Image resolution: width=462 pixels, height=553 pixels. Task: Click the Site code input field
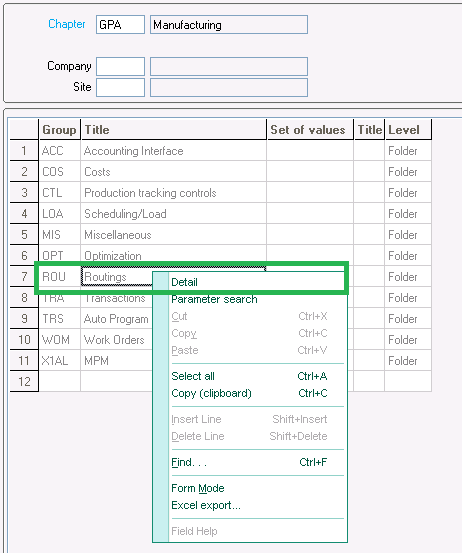120,87
